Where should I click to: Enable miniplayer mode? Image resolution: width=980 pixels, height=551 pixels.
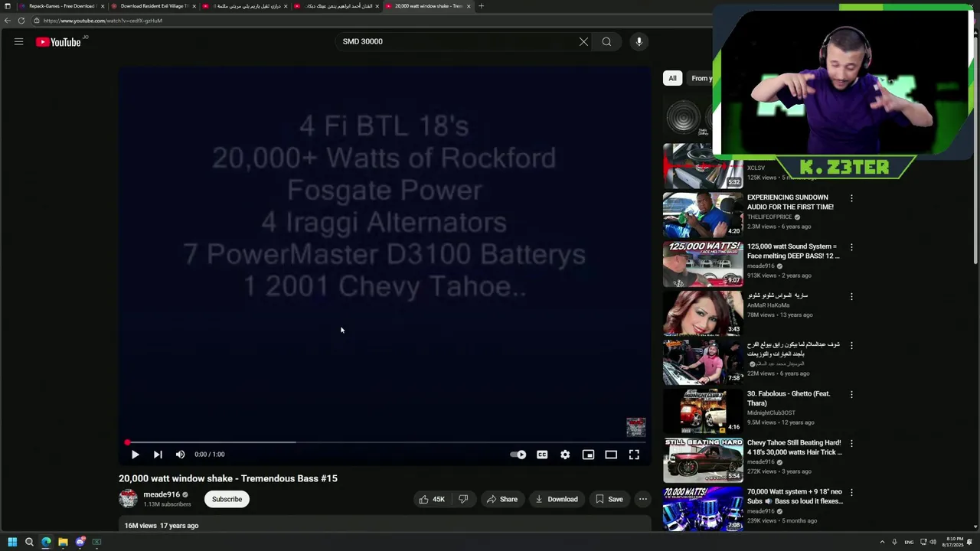point(588,455)
